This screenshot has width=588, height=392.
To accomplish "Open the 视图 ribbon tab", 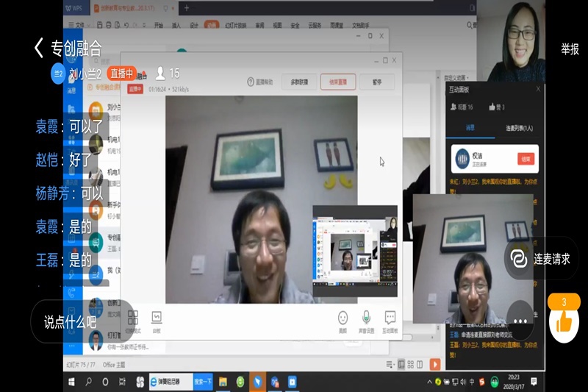I will [277, 26].
